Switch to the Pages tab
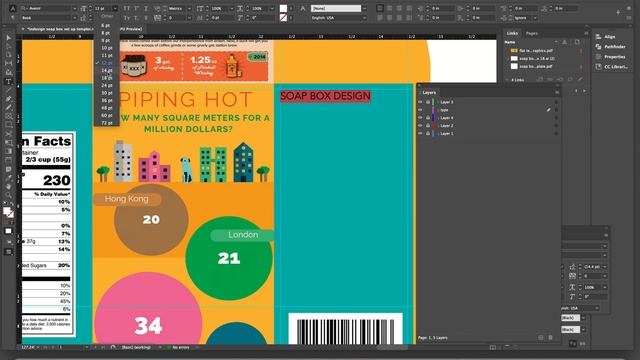The height and width of the screenshot is (360, 640). (x=531, y=33)
